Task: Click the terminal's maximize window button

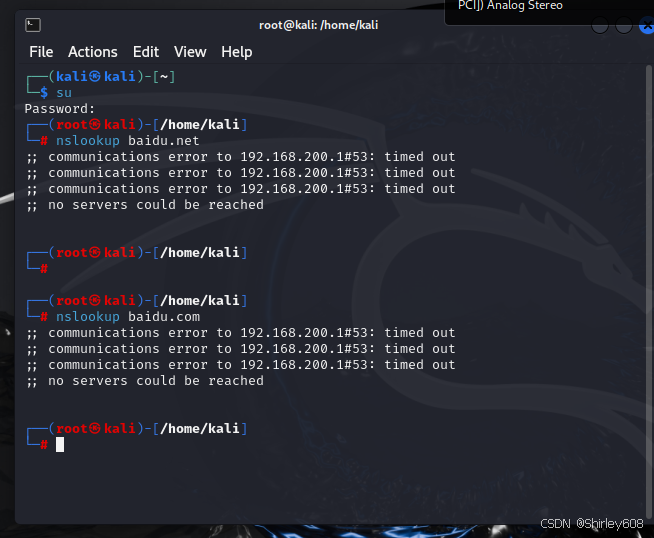Action: pos(624,26)
